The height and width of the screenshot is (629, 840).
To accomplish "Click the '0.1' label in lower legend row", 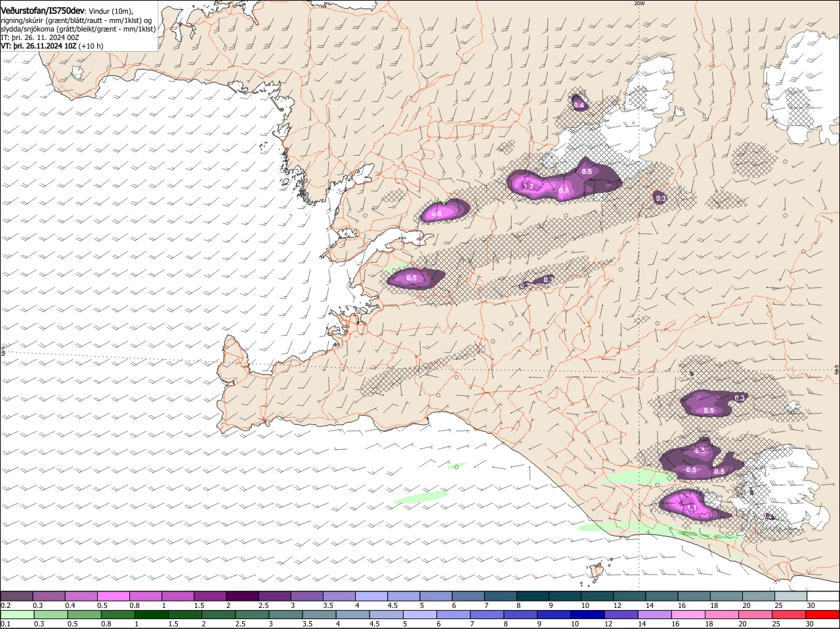I will pos(5,624).
